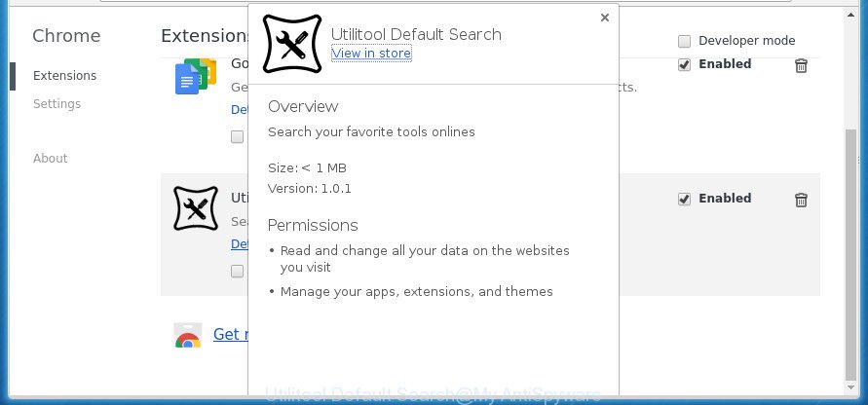
Task: Open View in store link
Action: [371, 54]
